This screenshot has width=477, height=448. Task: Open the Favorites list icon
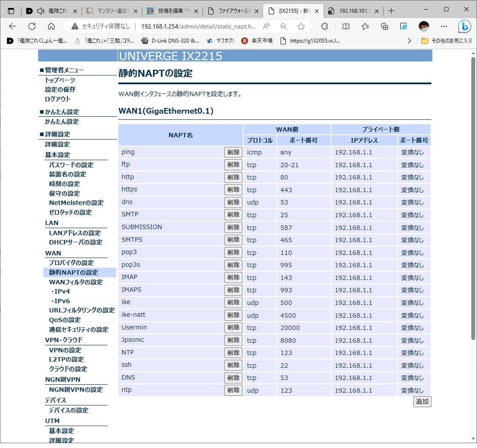click(365, 26)
